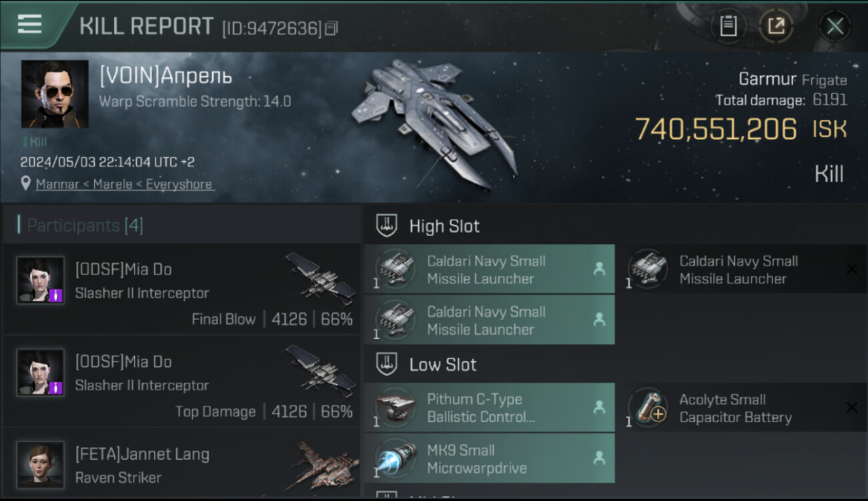Open the hamburger menu in top-left corner

[29, 24]
